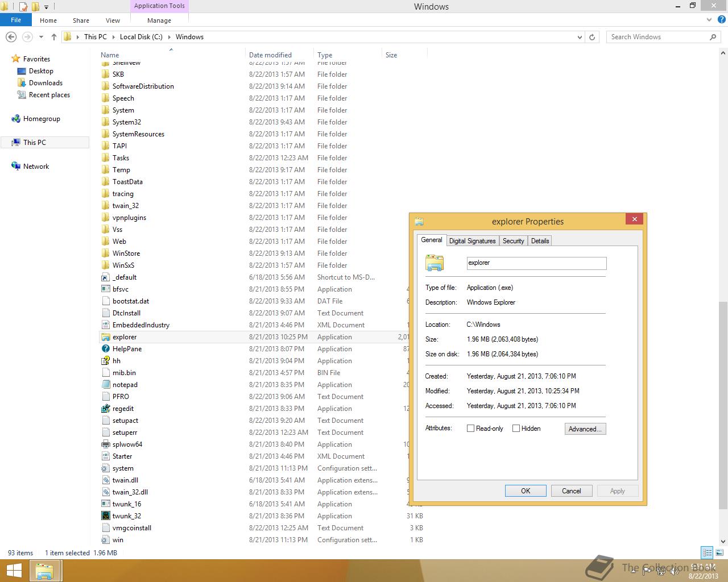Click the file name field in Properties
Screen dimensions: 728x582
point(536,263)
